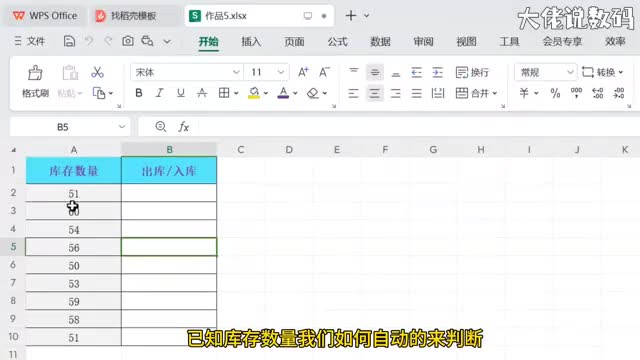Viewport: 640px width, 360px height.
Task: Open the font name dropdown 宋体
Action: (x=236, y=72)
